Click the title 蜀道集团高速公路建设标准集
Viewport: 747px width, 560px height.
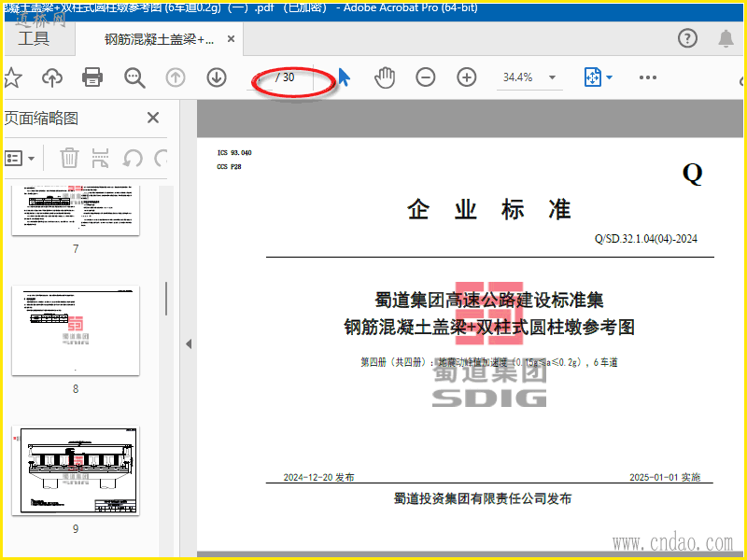tap(489, 300)
